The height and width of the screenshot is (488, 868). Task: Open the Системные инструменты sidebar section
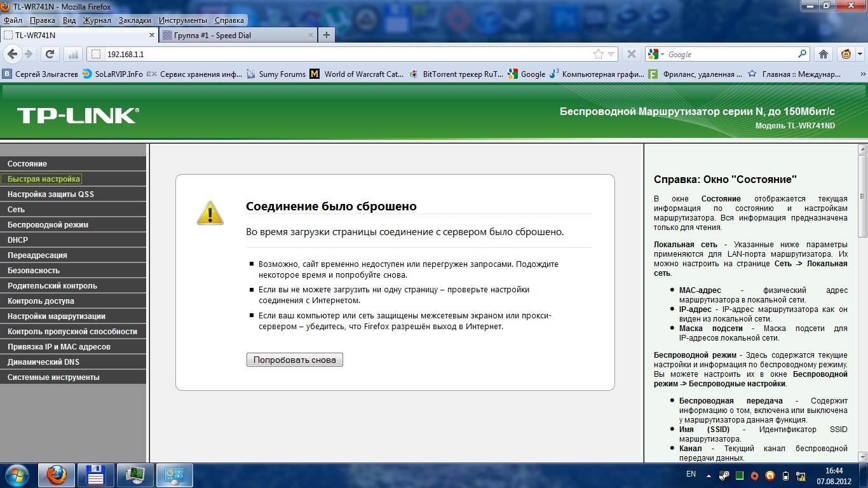[53, 377]
